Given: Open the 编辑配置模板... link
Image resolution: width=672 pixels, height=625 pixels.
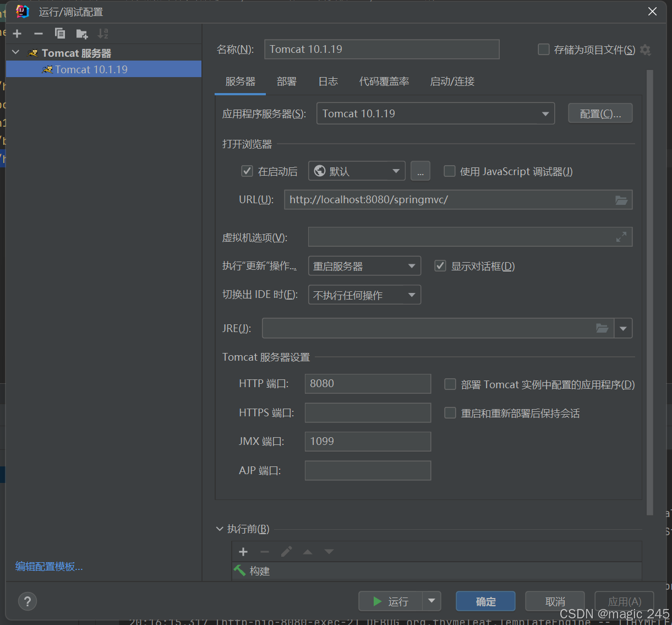Looking at the screenshot, I should point(49,567).
